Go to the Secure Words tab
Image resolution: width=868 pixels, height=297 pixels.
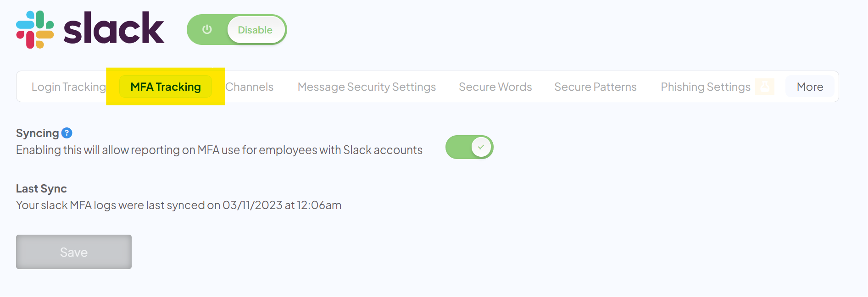tap(495, 87)
